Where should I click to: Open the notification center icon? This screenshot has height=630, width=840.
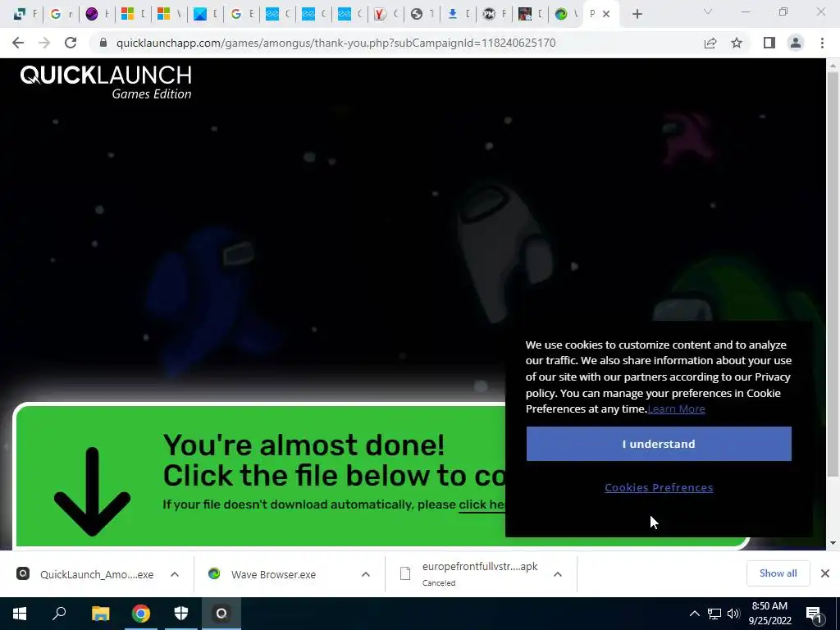coord(815,614)
